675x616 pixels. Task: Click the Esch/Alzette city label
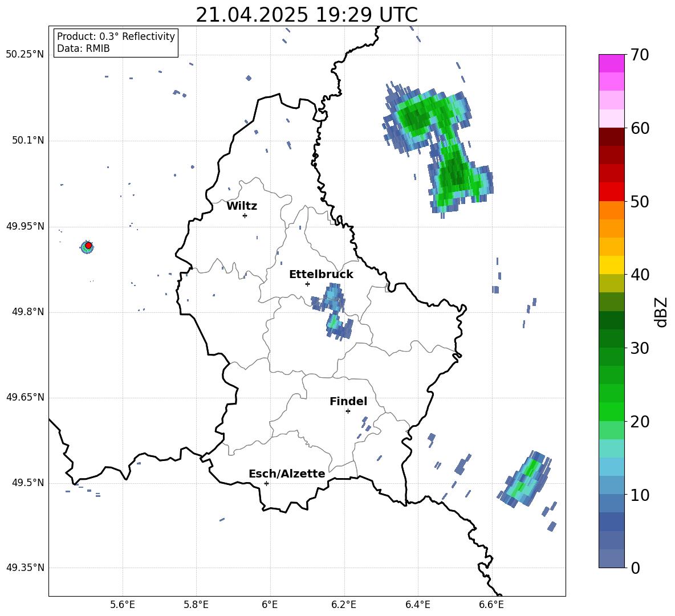pyautogui.click(x=287, y=474)
